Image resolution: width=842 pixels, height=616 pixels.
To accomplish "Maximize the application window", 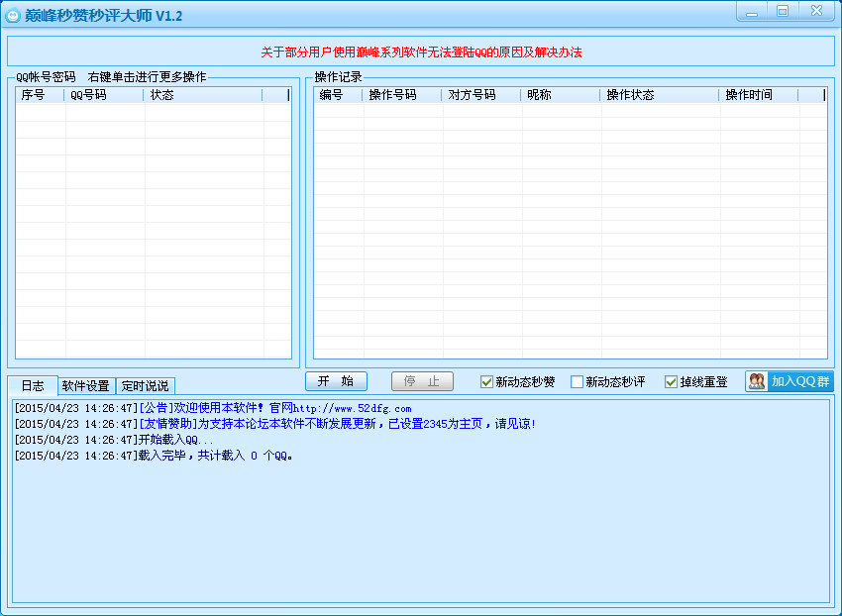I will [783, 11].
